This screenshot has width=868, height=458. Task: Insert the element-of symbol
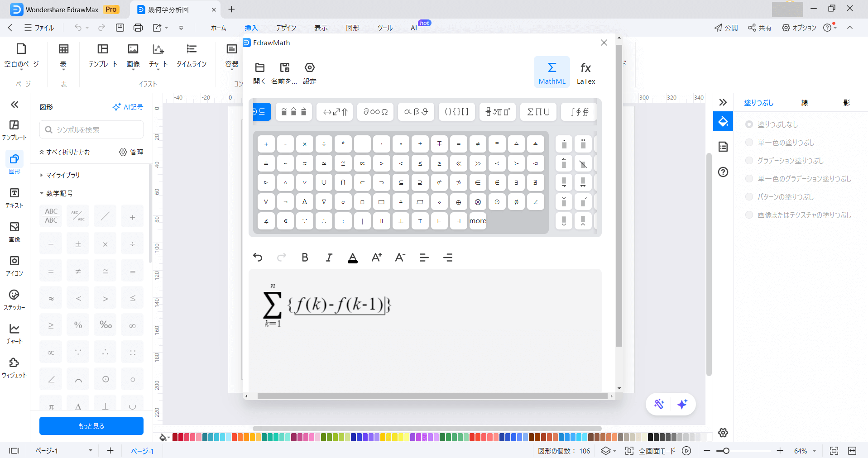478,182
